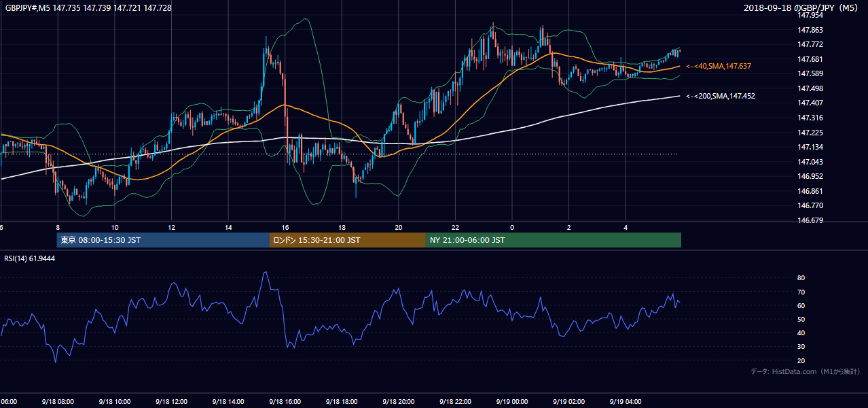Click the RSI axis level 80
Viewport: 868px width, 408px height.
(801, 278)
